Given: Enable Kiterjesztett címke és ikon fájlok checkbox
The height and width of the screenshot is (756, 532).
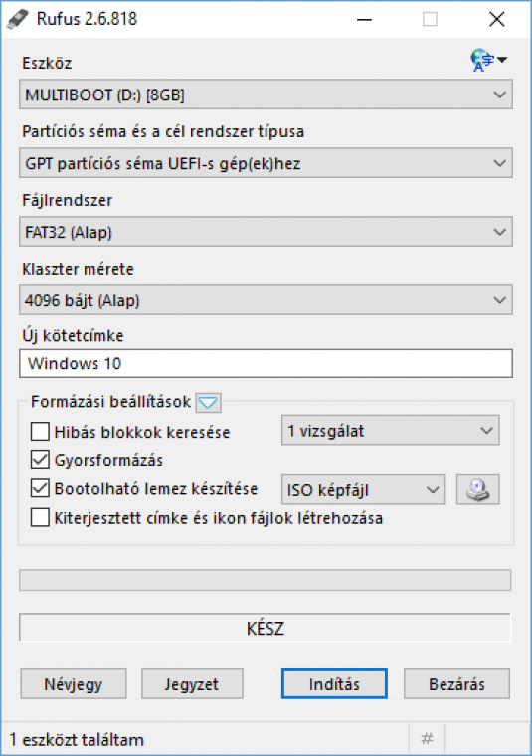Looking at the screenshot, I should [40, 518].
